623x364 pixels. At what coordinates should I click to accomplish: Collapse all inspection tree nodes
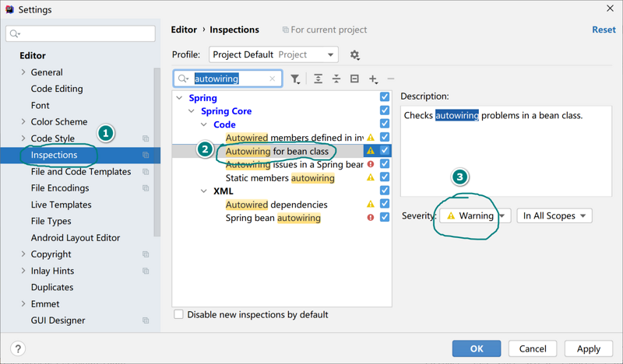pyautogui.click(x=336, y=79)
